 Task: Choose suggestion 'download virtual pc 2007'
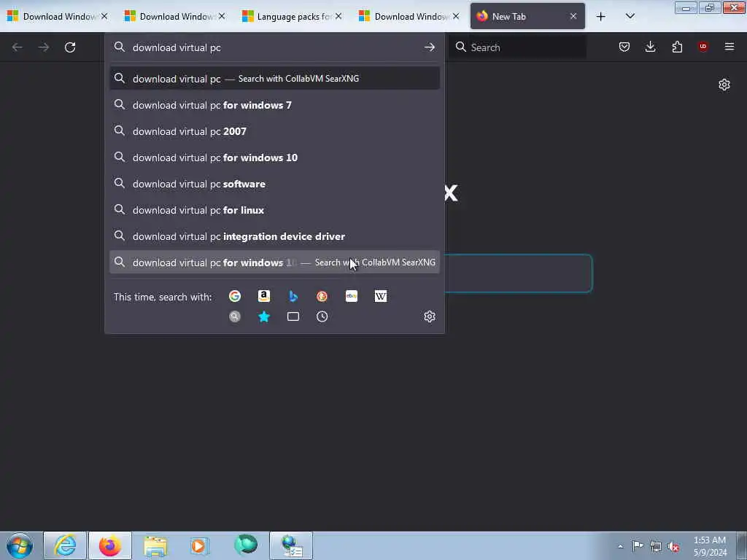[x=274, y=131]
